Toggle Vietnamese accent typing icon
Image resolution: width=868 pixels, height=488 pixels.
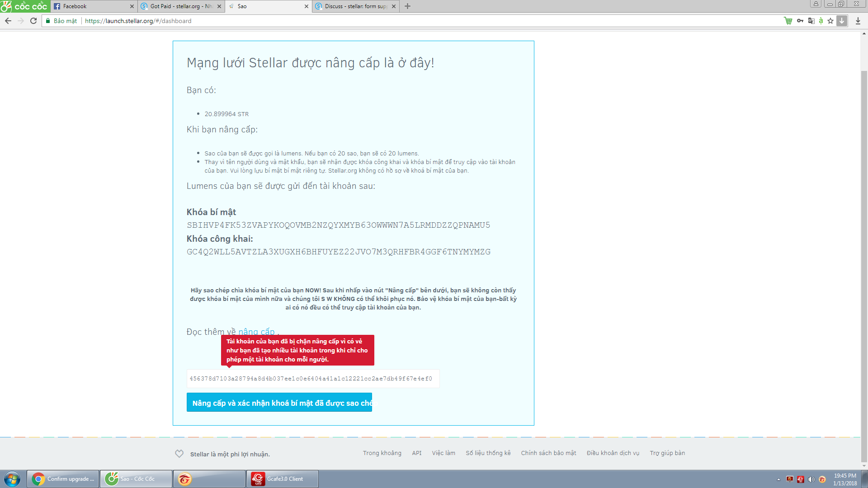821,21
